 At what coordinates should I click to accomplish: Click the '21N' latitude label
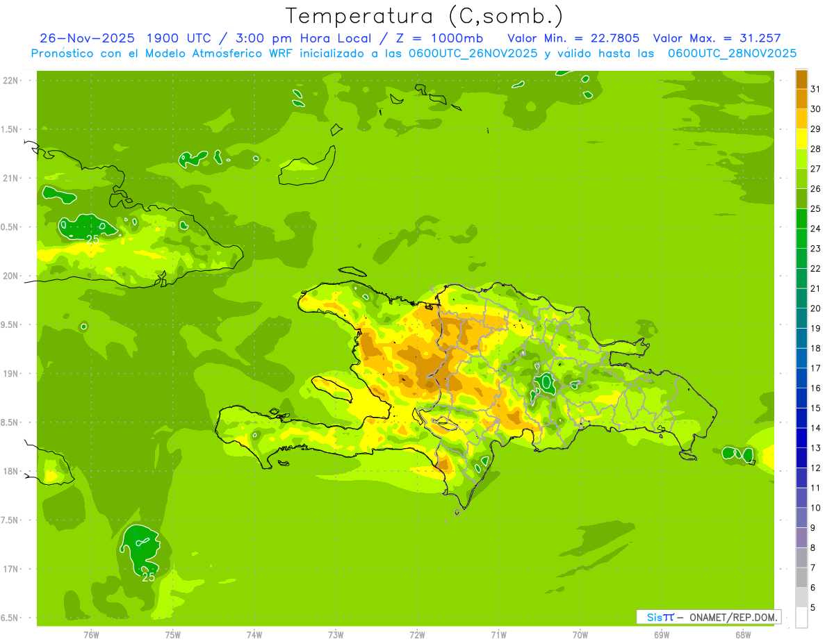tap(12, 178)
